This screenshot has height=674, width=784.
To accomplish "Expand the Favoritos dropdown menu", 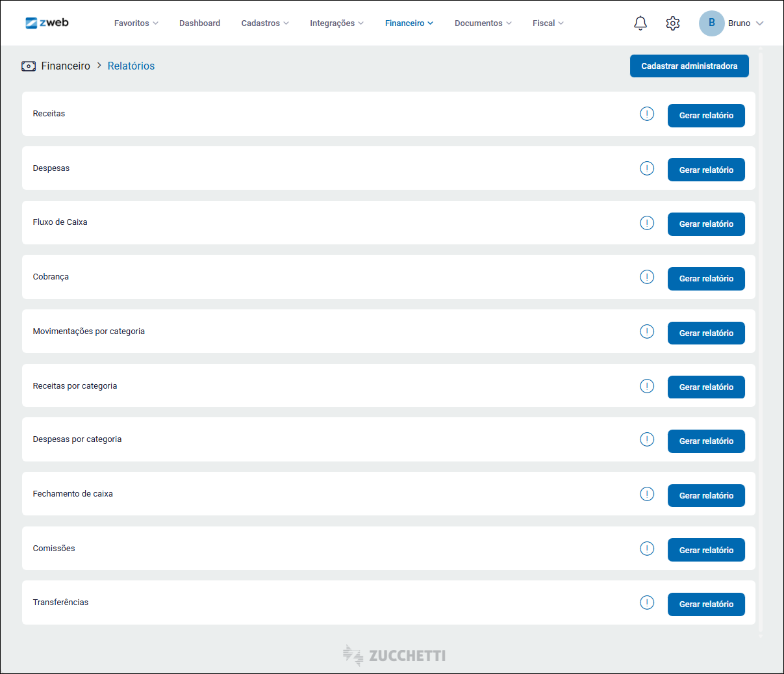I will tap(136, 23).
